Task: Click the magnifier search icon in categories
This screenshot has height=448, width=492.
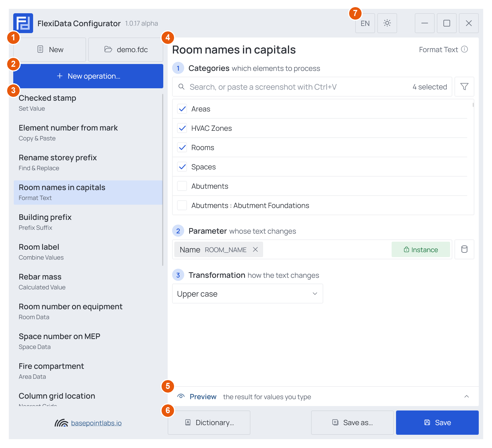Action: (181, 87)
